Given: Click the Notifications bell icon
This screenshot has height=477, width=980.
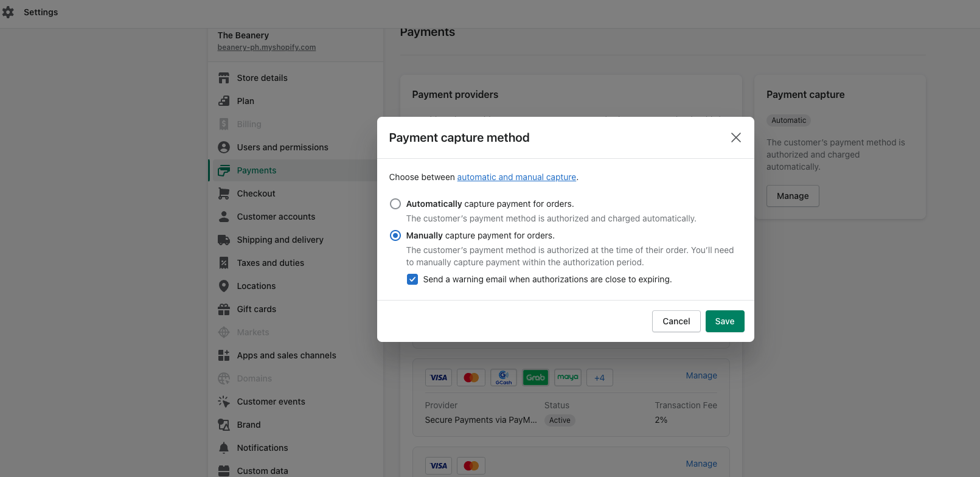Looking at the screenshot, I should [x=224, y=448].
